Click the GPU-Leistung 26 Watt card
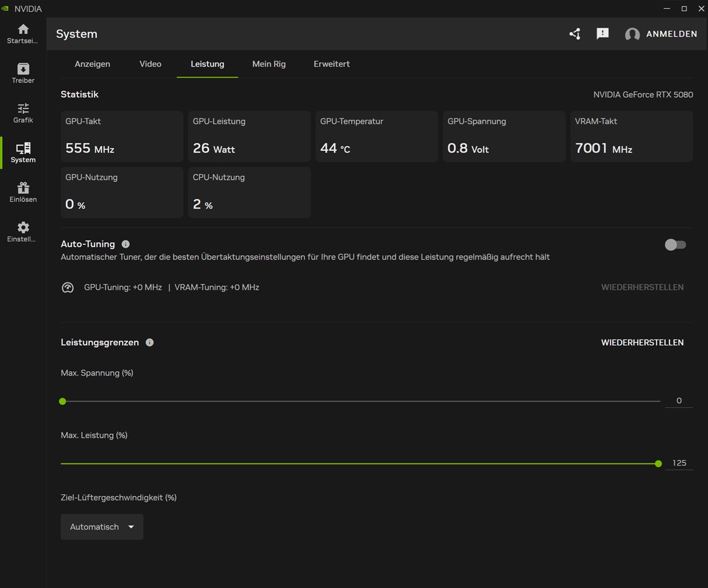The image size is (708, 588). click(x=249, y=136)
